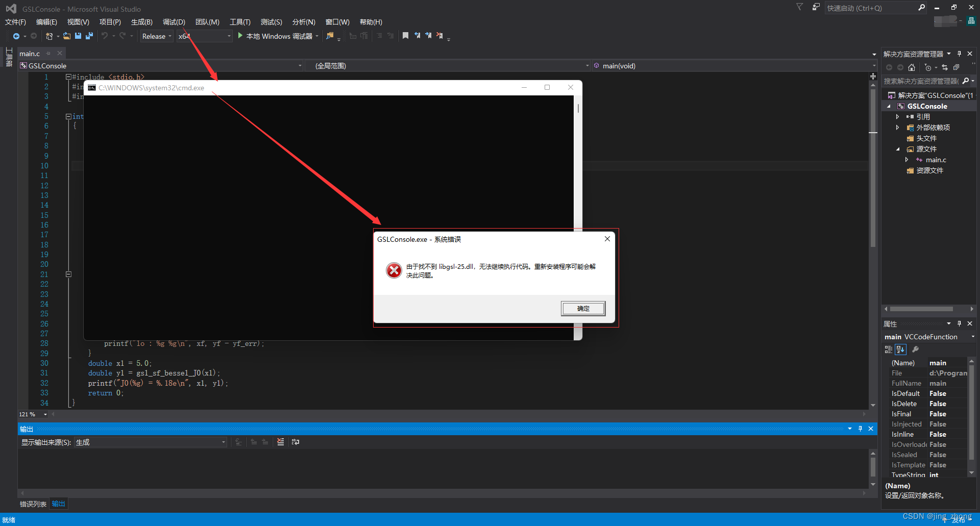Collapse the 源文件 folder node
Screen dimensions: 980x526
[897, 149]
